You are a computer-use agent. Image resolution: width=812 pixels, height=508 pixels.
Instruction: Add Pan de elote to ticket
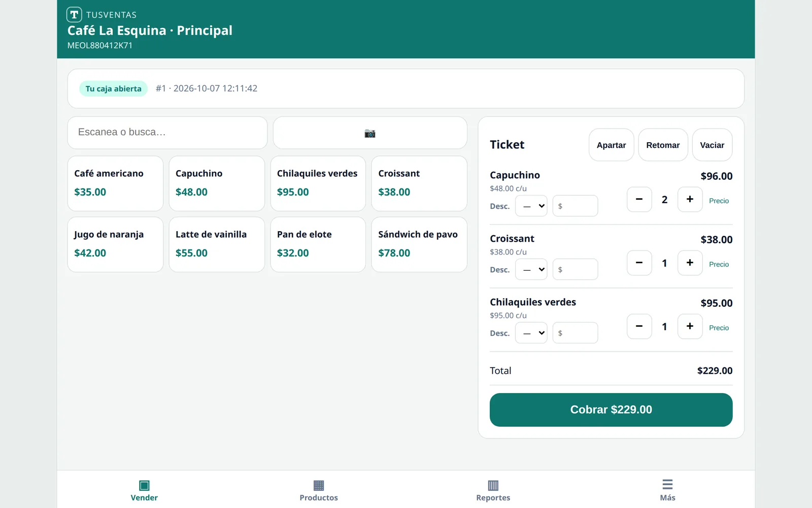[318, 244]
